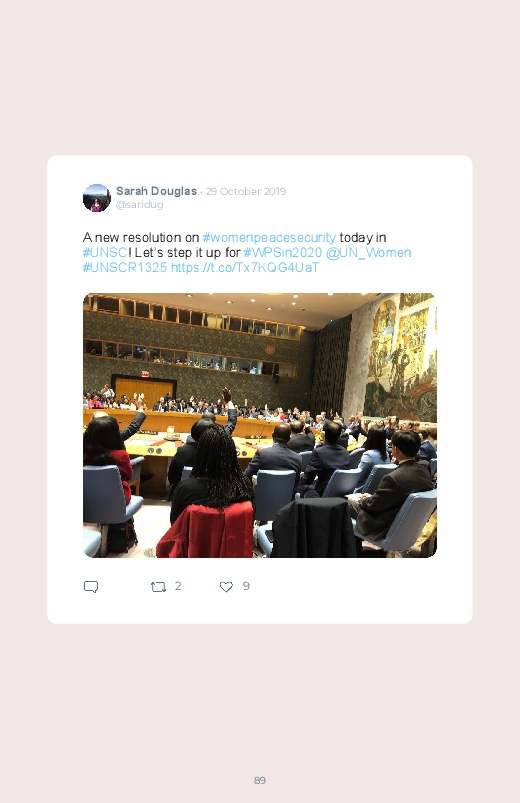Click the words "A new resolution on"
520x803 pixels.
click(x=141, y=238)
